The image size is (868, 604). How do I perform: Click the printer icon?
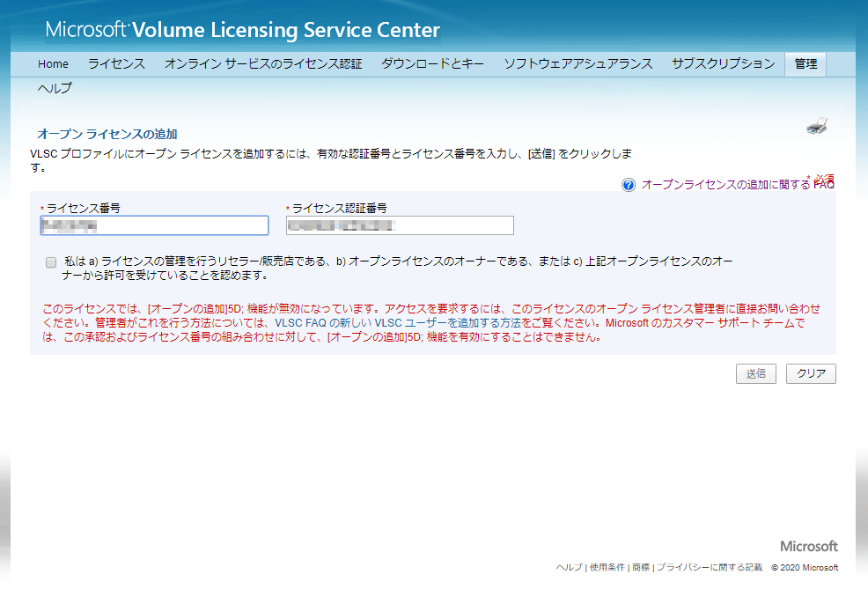pos(817,126)
